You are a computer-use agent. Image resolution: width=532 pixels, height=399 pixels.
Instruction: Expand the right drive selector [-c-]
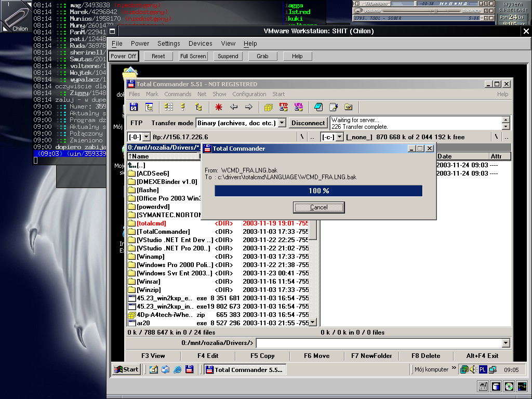click(339, 137)
